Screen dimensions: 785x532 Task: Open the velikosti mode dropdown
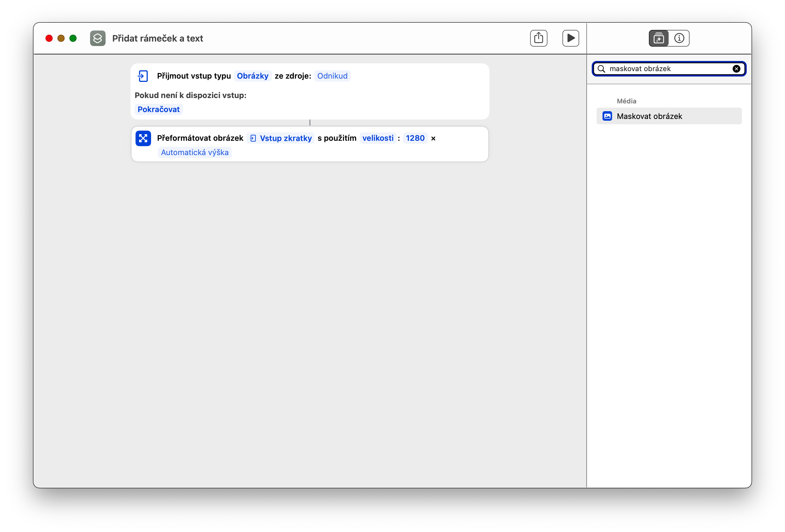[x=378, y=138]
